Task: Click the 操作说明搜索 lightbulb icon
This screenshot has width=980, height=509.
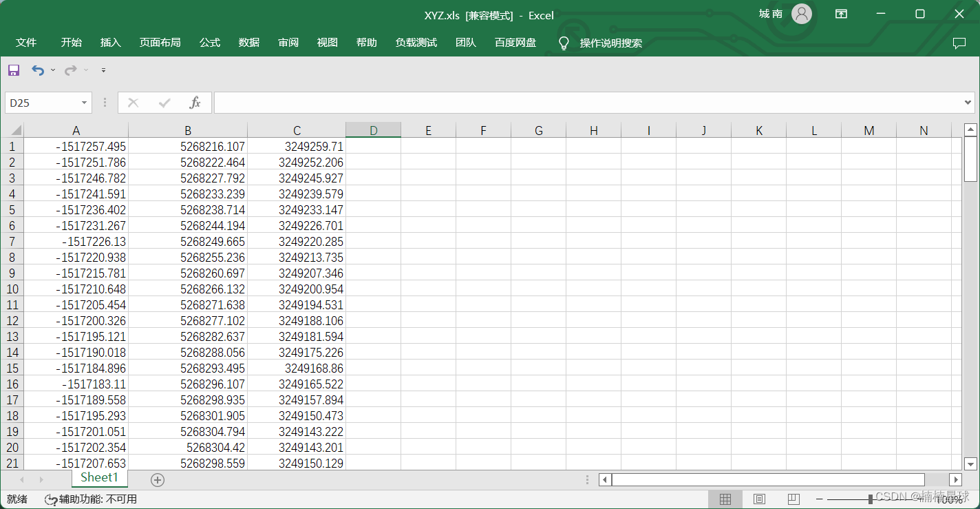Action: [x=564, y=43]
